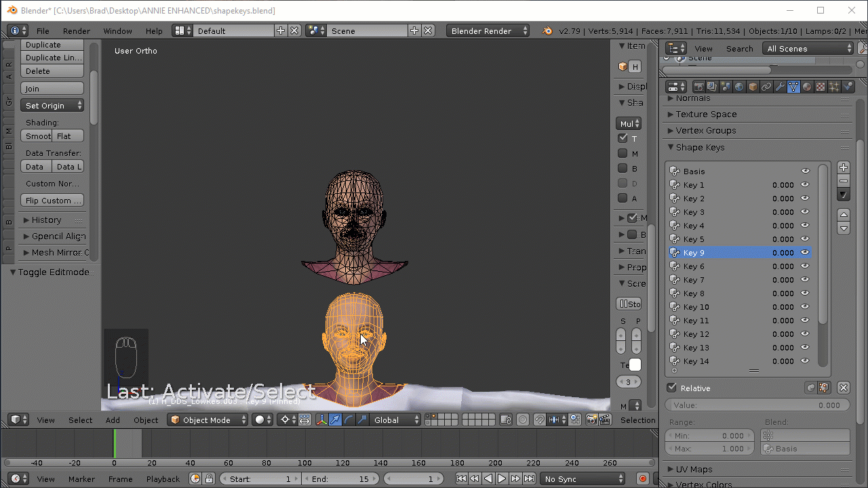
Task: Open the Render properties tab (camera icon)
Action: (x=698, y=87)
